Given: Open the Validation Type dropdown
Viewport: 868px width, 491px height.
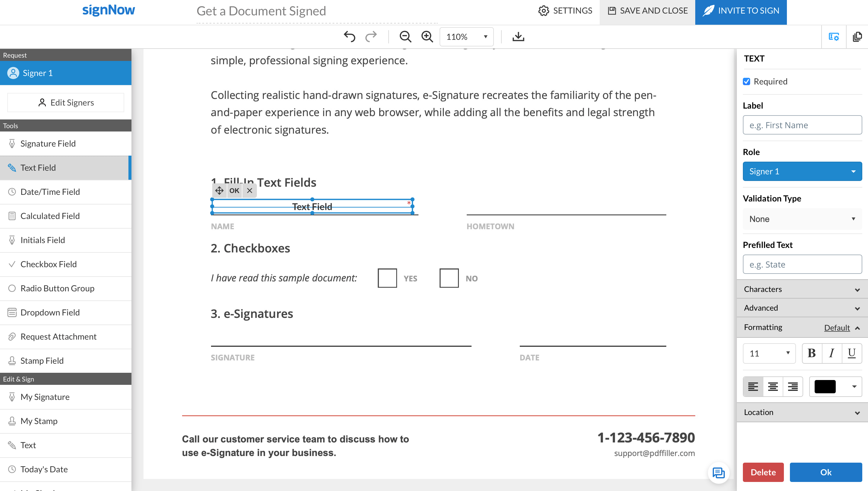Looking at the screenshot, I should click(x=802, y=219).
